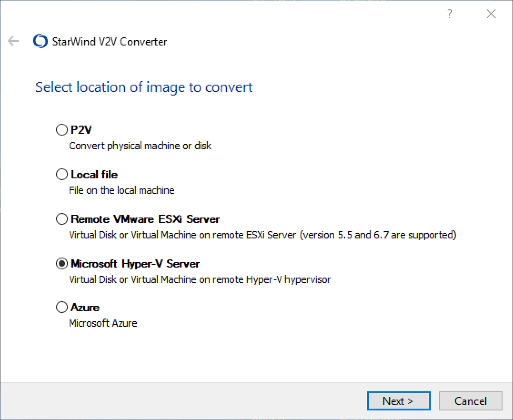Select the Microsoft Hyper-V Server option
Screen dimensions: 513x420
click(x=61, y=263)
